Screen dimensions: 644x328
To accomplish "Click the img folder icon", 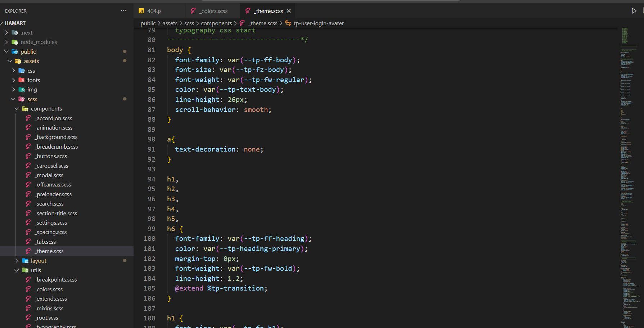I will click(x=22, y=90).
